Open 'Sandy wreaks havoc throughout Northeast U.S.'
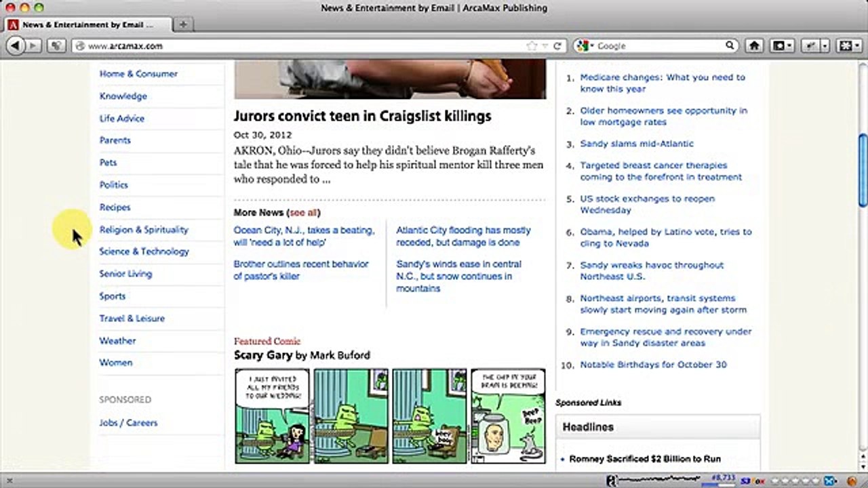 point(652,270)
